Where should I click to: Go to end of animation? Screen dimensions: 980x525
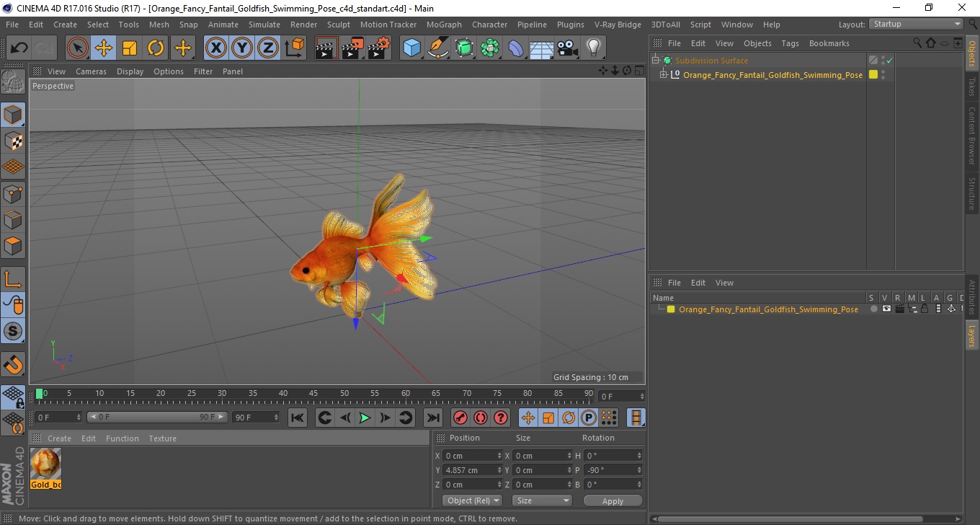coord(432,418)
